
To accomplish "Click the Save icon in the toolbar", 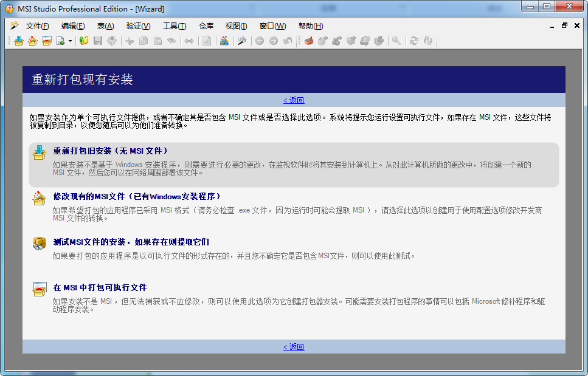I will (98, 41).
